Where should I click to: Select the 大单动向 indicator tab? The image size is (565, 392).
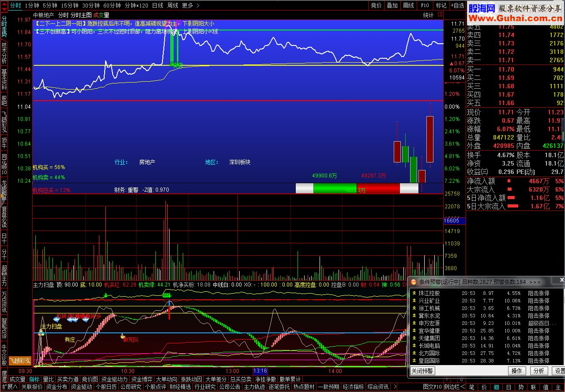coord(166,379)
